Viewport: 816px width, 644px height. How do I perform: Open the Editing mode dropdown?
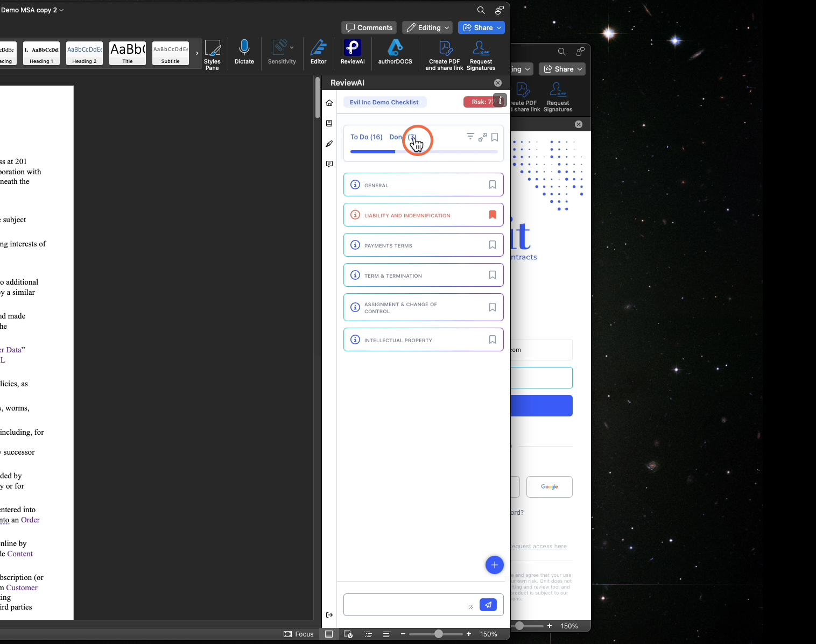click(427, 27)
